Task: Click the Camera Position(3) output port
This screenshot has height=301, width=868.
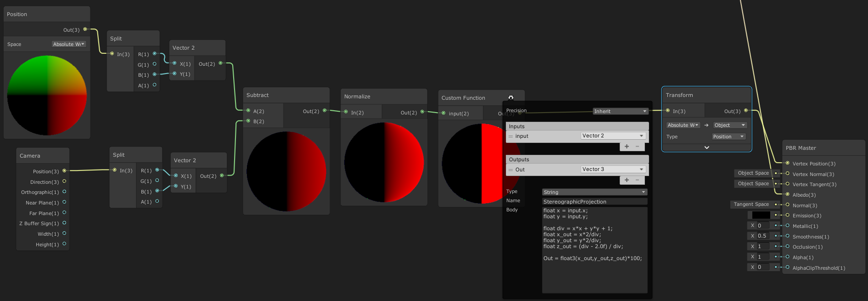Action: pyautogui.click(x=64, y=171)
